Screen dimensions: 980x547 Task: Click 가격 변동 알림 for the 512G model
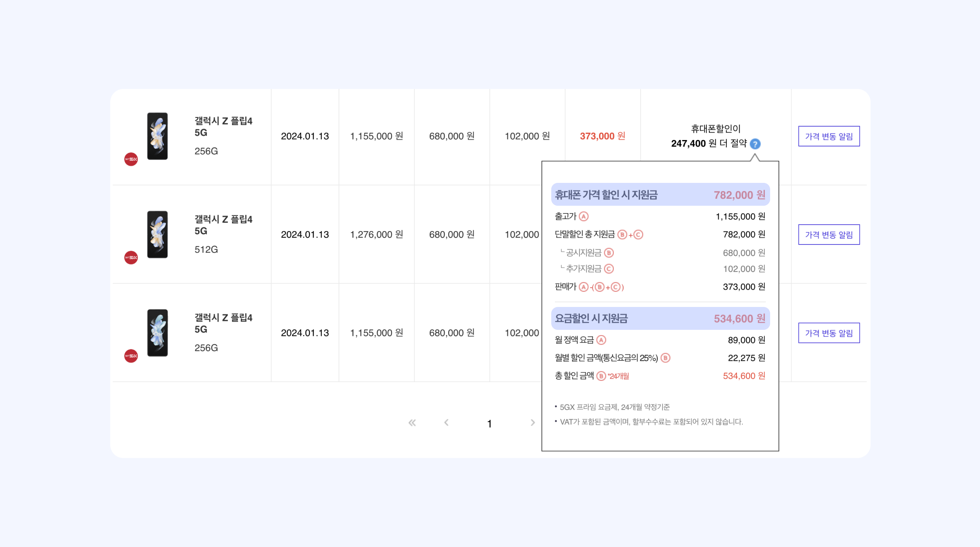829,235
